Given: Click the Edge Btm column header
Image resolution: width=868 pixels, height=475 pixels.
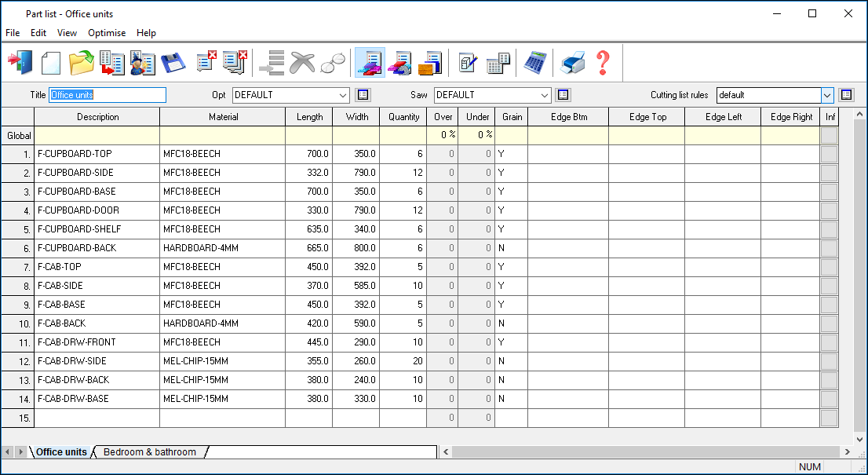Looking at the screenshot, I should point(568,117).
